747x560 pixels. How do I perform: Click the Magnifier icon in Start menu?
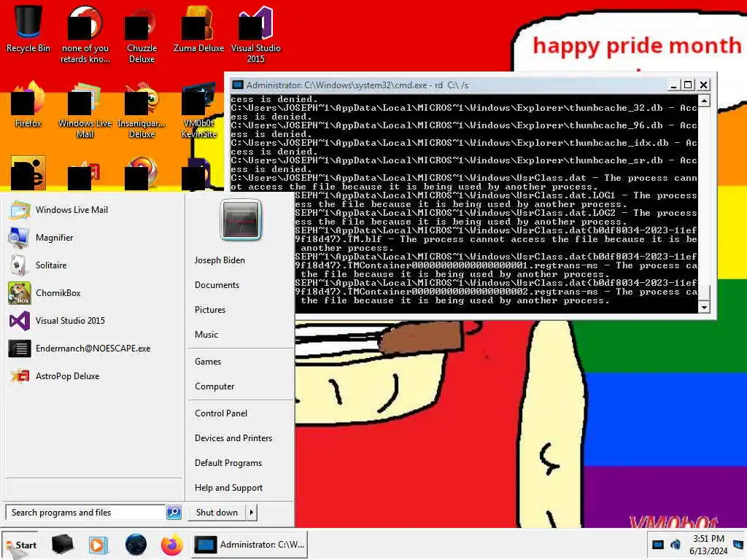click(x=20, y=238)
